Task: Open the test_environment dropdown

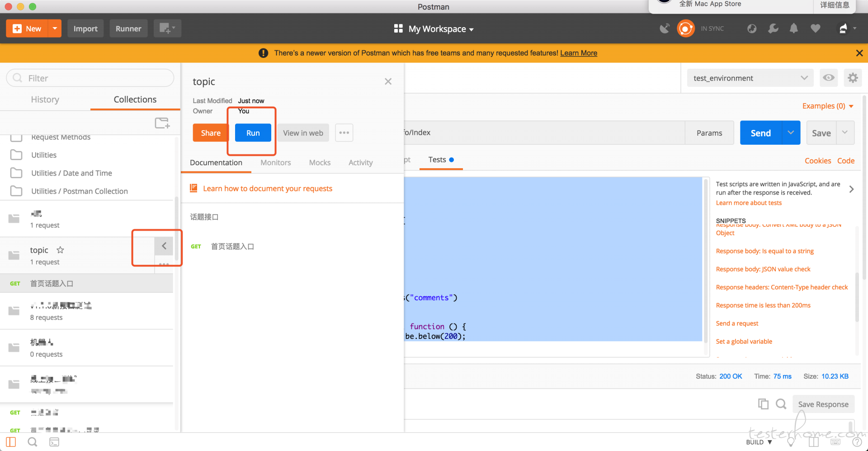Action: click(x=750, y=78)
